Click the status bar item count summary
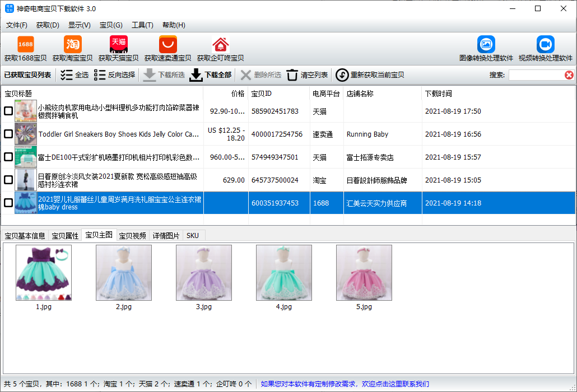This screenshot has width=577, height=392. tap(128, 384)
